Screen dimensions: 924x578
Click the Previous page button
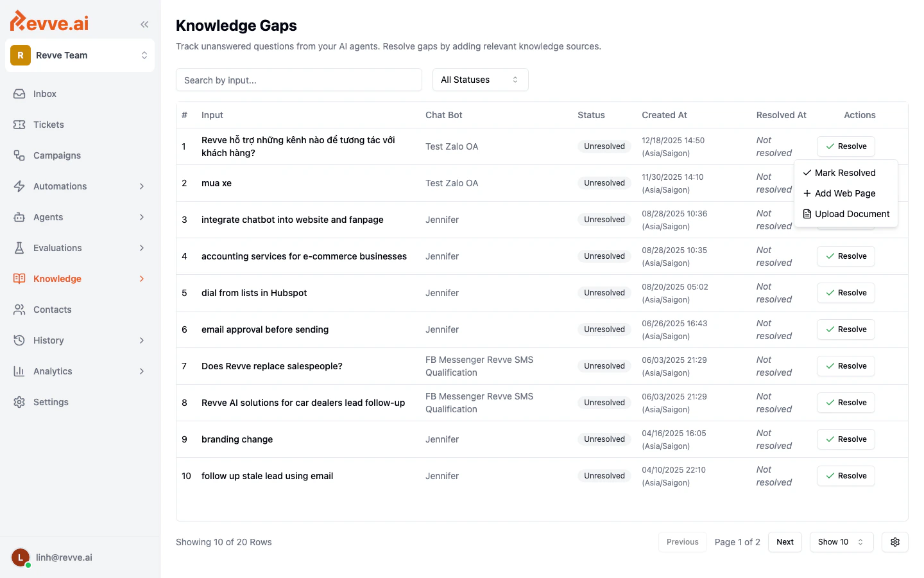click(x=682, y=542)
